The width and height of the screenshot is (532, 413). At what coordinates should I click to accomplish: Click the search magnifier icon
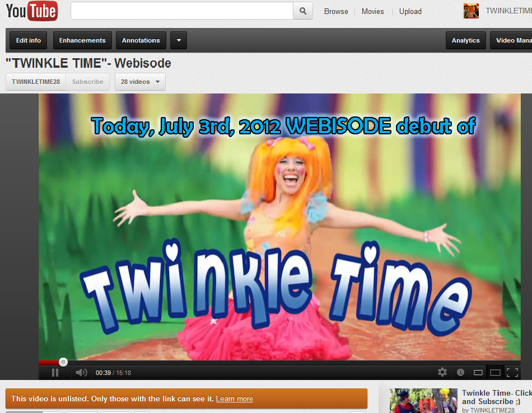click(x=302, y=11)
